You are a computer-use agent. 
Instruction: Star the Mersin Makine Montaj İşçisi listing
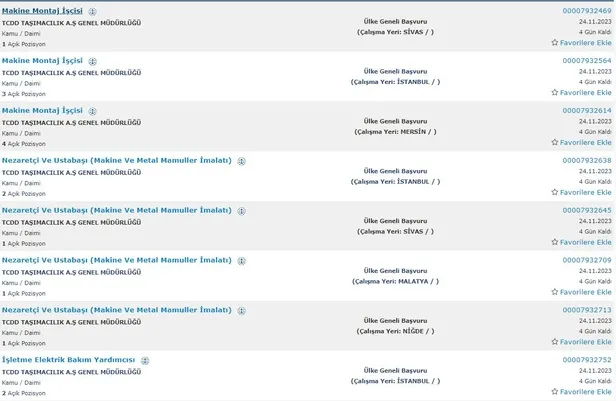(555, 143)
